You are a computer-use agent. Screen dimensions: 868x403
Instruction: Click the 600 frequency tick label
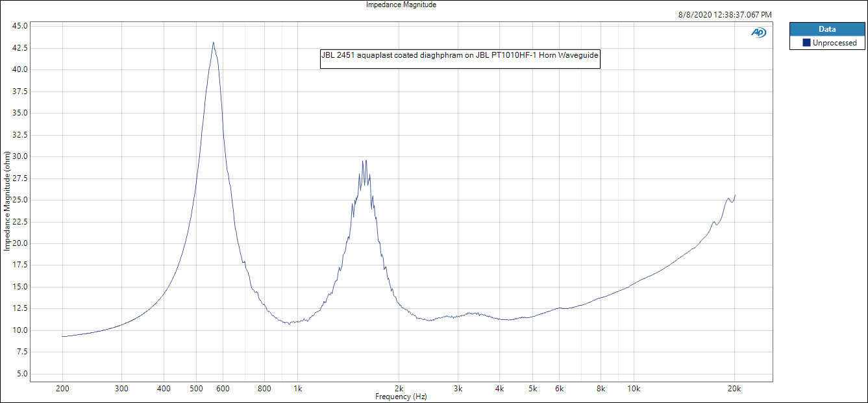(223, 389)
